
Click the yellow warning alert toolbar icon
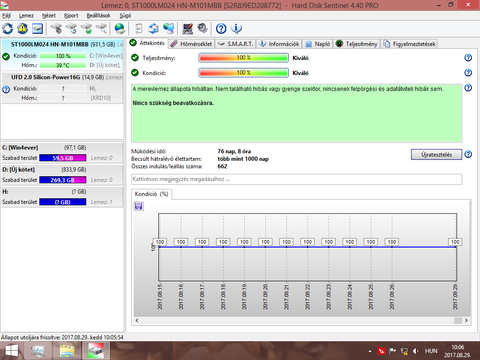tap(23, 29)
